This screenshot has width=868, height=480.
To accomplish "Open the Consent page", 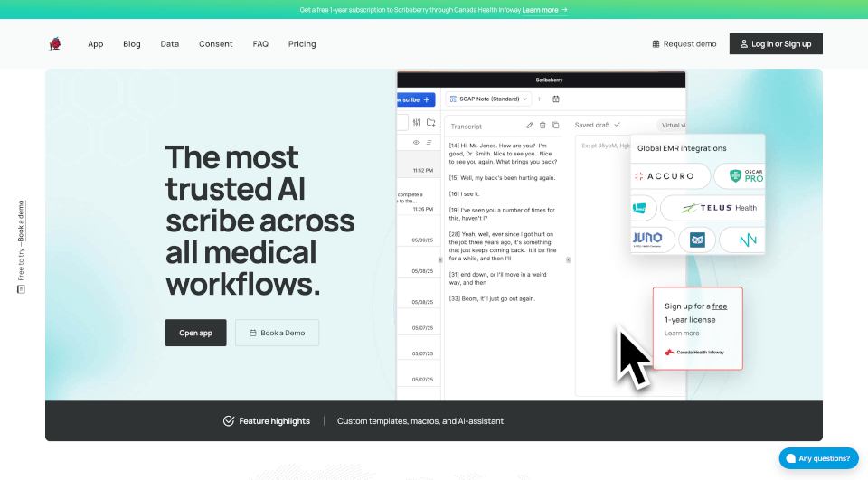I will click(215, 43).
